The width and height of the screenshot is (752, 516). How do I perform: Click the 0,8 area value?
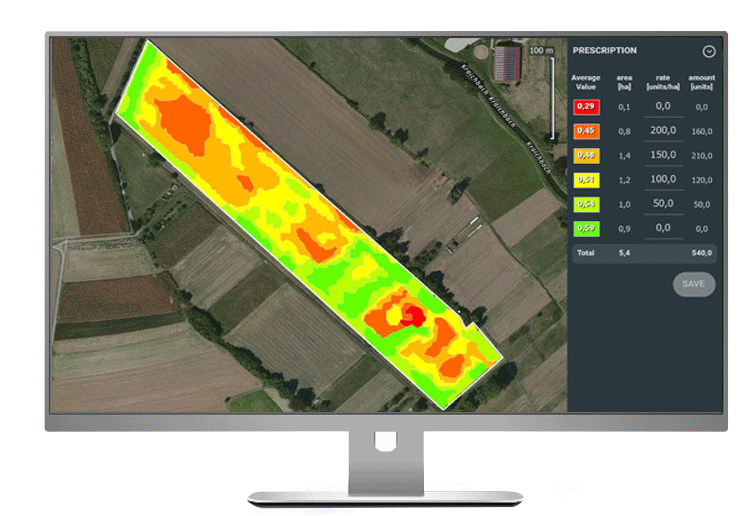click(x=624, y=131)
